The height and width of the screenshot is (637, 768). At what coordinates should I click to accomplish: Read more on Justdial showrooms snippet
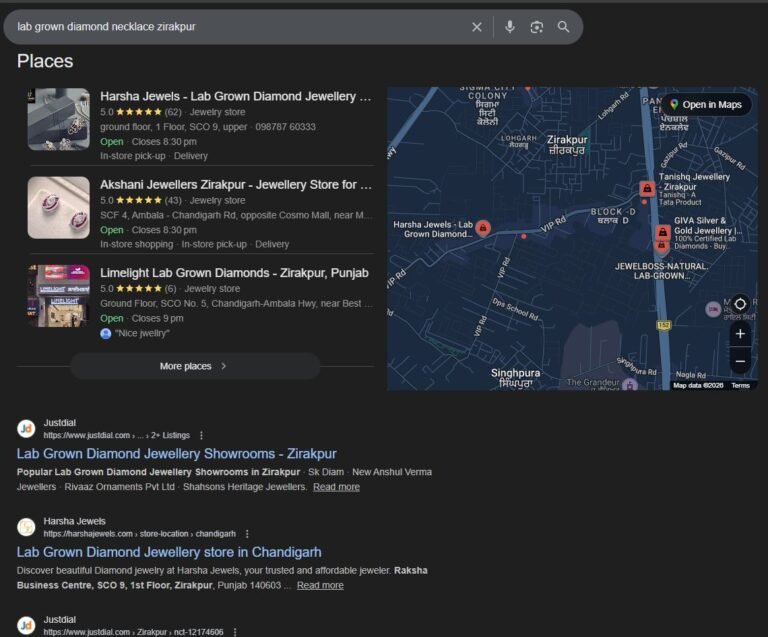336,487
